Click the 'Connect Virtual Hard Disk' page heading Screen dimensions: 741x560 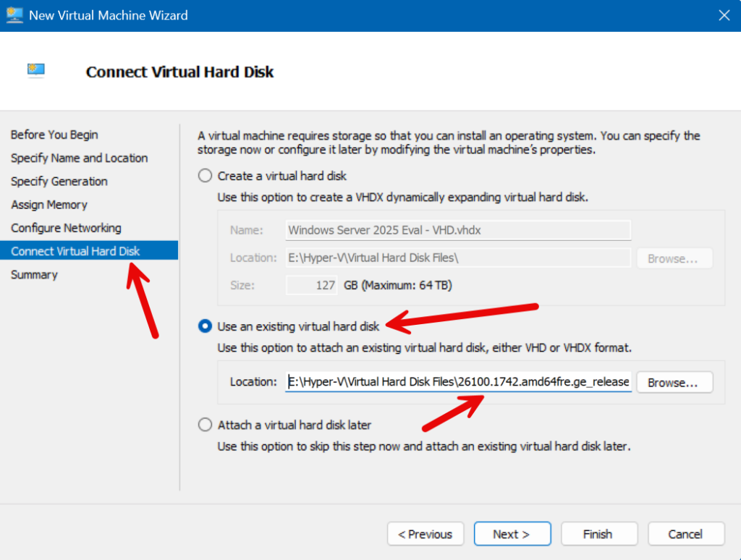(179, 72)
